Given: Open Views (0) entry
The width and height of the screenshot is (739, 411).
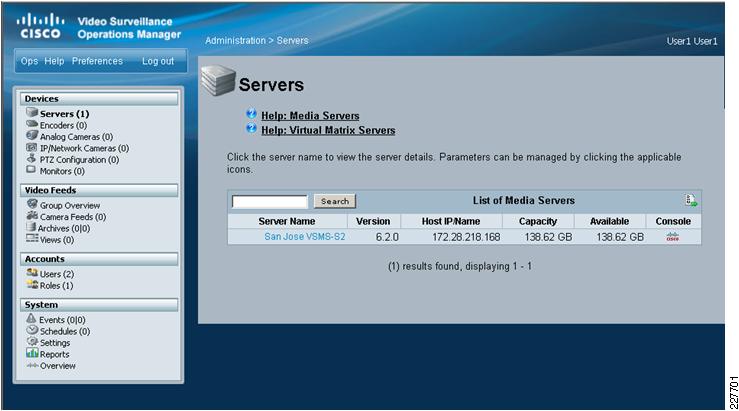Looking at the screenshot, I should (x=57, y=239).
